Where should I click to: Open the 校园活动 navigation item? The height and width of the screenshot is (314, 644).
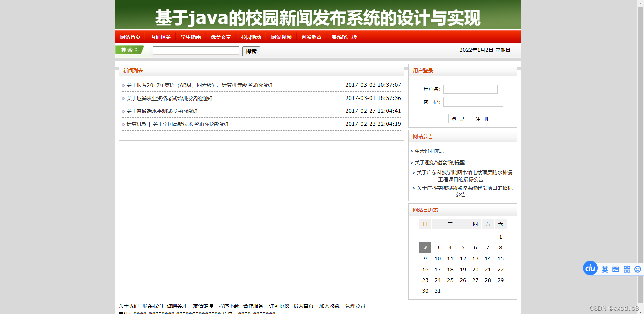(251, 37)
